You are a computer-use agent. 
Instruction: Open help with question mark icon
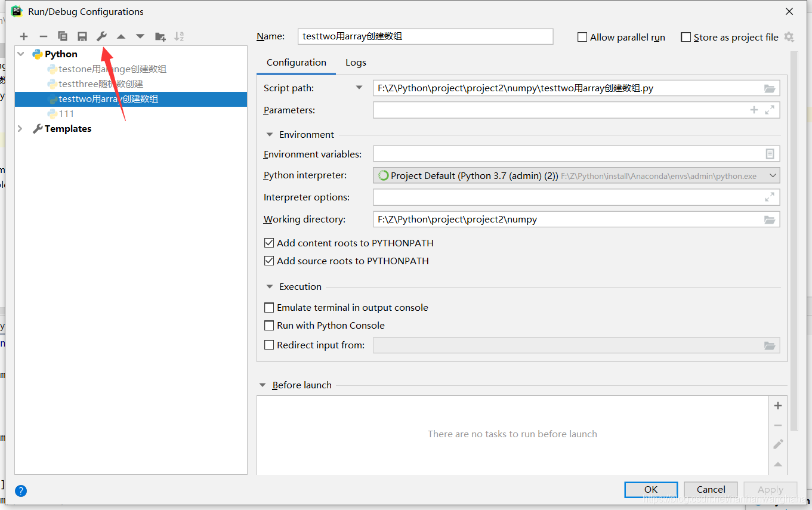pyautogui.click(x=21, y=491)
